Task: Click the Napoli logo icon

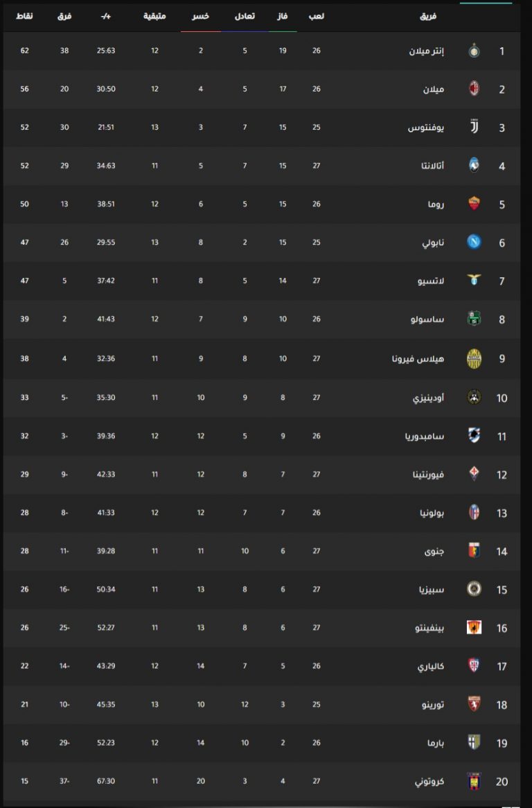Action: click(474, 242)
